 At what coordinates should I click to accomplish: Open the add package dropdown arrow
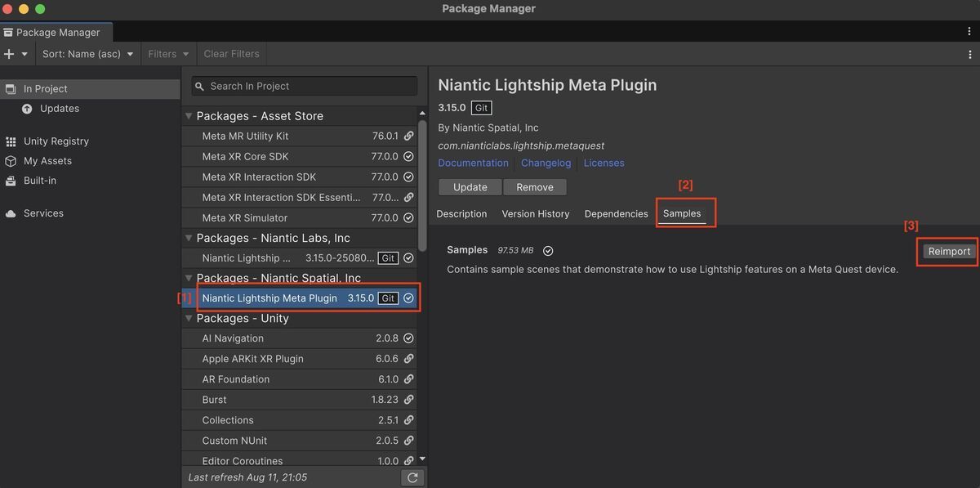(x=24, y=54)
